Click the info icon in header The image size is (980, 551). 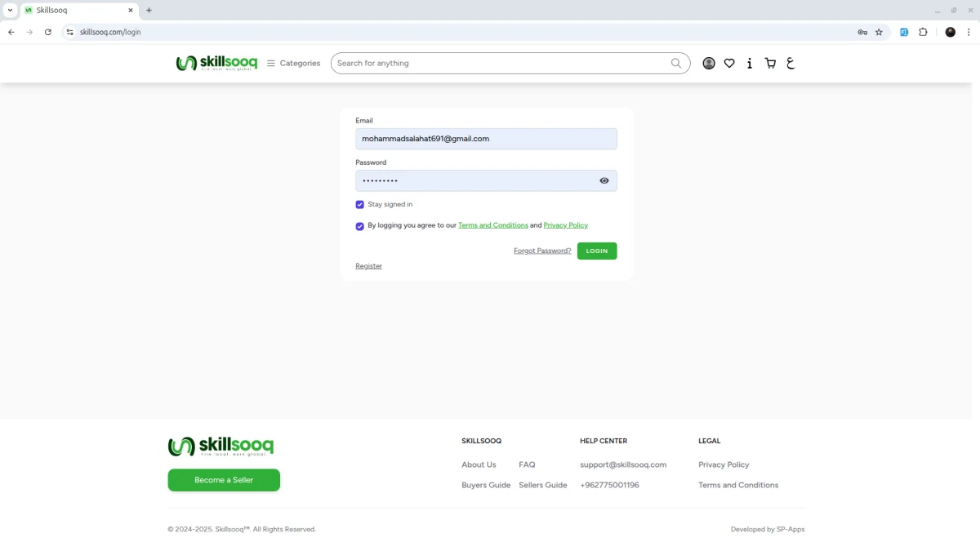(x=750, y=63)
